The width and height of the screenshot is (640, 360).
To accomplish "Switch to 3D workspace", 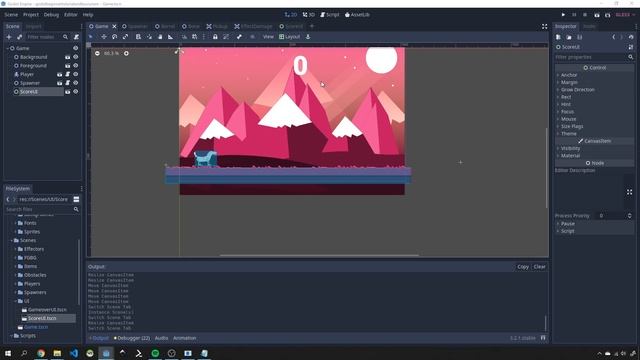I will (309, 15).
